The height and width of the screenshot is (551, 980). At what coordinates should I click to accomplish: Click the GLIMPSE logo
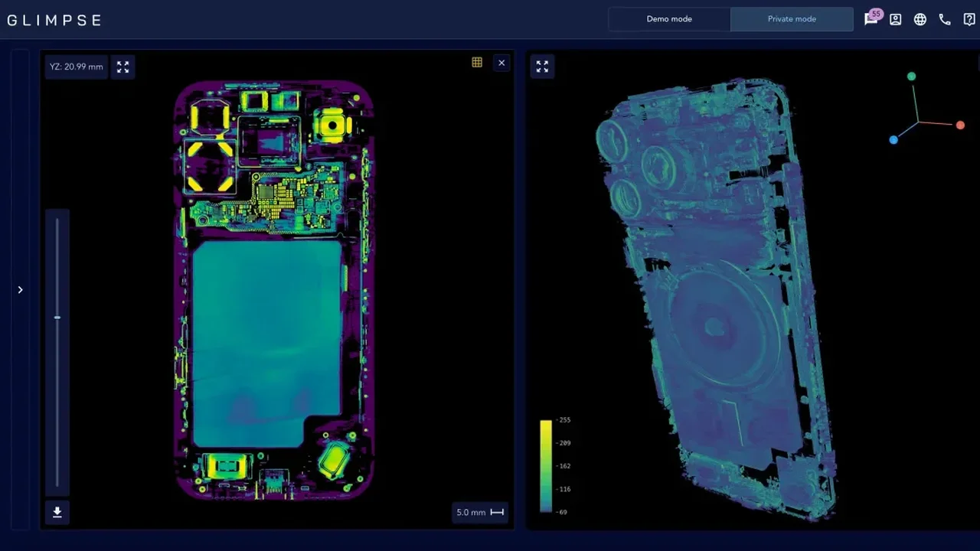coord(54,20)
